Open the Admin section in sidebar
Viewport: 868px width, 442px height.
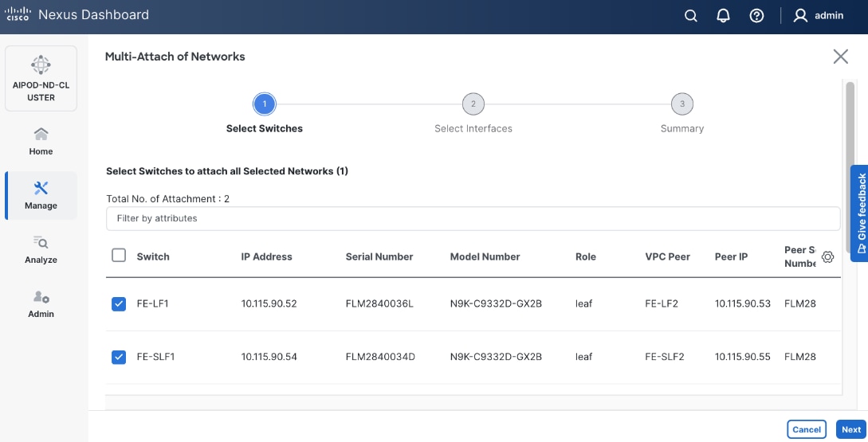[x=41, y=303]
